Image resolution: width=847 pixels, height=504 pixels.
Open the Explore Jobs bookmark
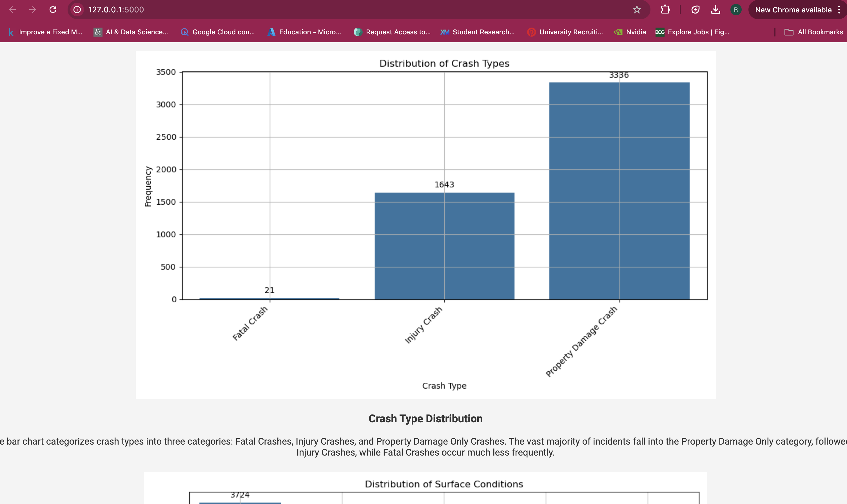point(692,32)
